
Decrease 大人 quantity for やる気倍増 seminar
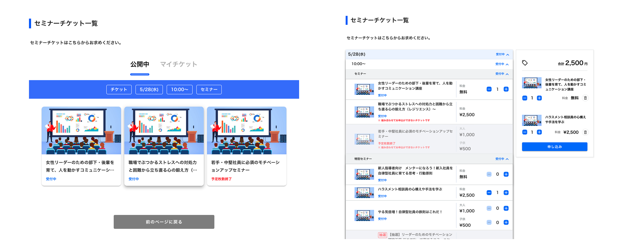[x=489, y=208]
